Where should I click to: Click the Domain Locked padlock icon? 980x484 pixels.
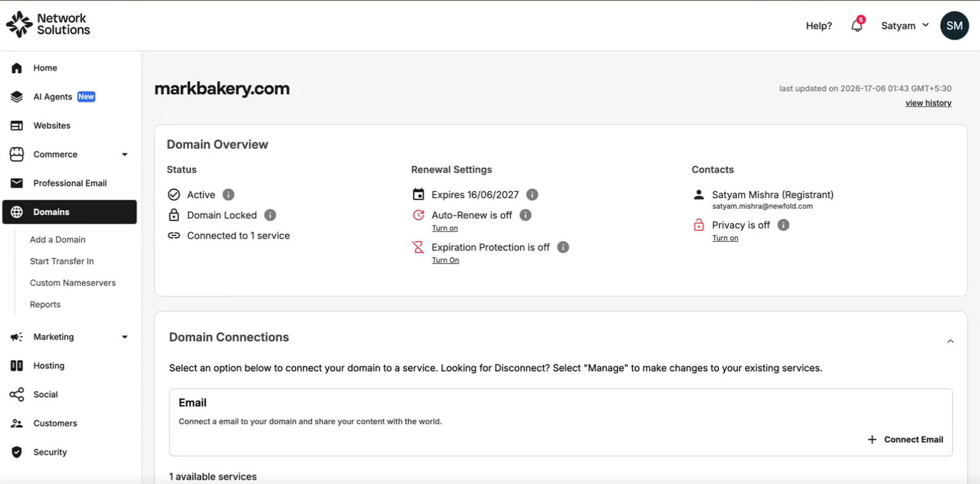click(x=174, y=215)
